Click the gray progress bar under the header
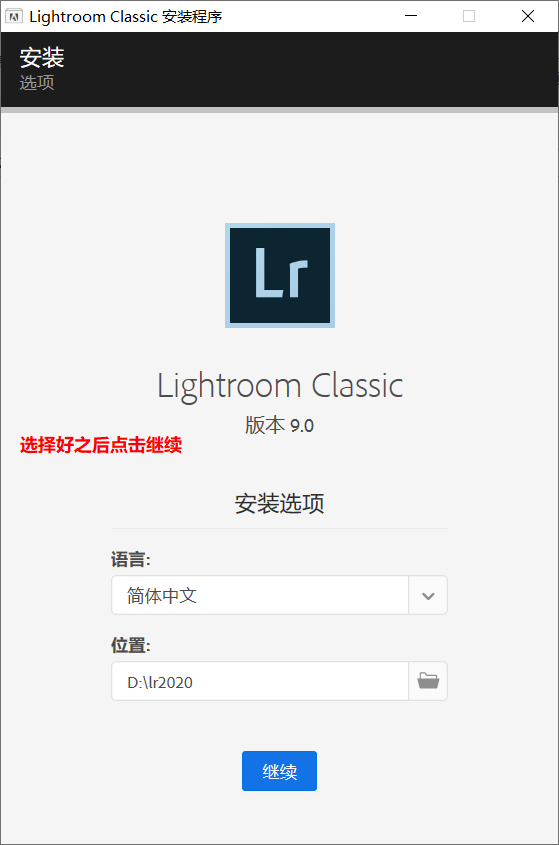559x845 pixels. pos(279,110)
